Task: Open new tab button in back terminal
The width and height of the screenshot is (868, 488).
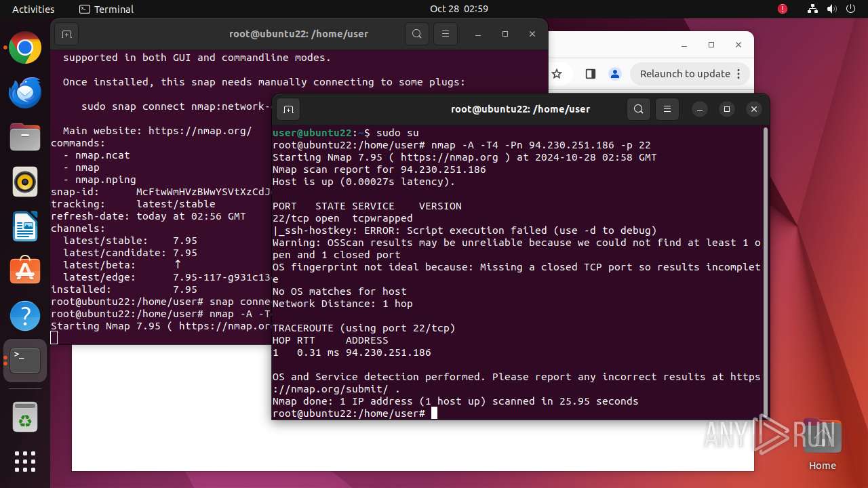Action: (66, 34)
